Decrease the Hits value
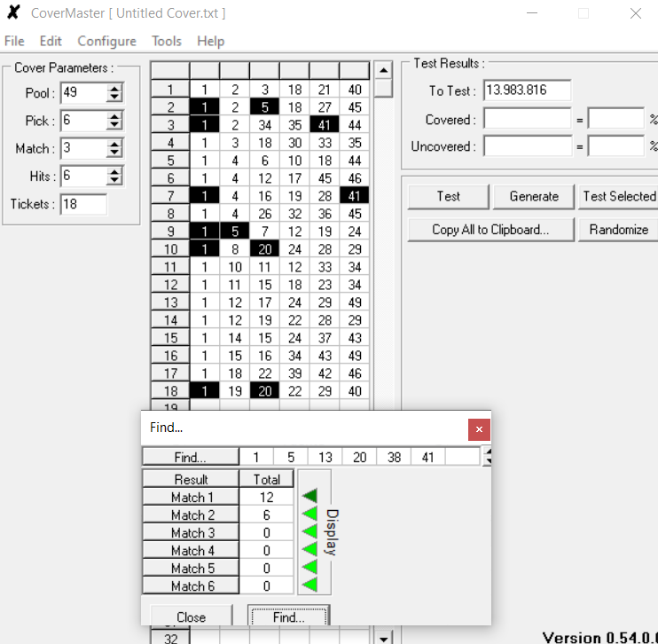Screen dimensions: 658x644 pos(114,181)
